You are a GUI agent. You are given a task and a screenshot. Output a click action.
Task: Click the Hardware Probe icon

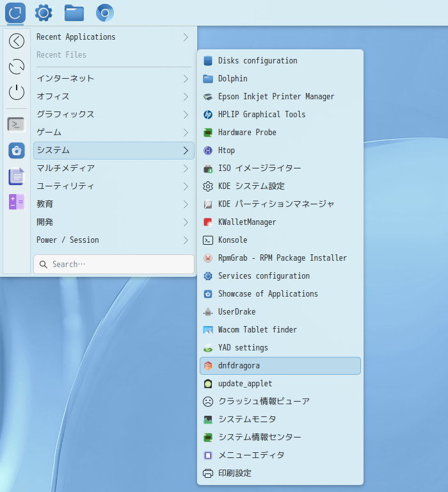pos(208,133)
